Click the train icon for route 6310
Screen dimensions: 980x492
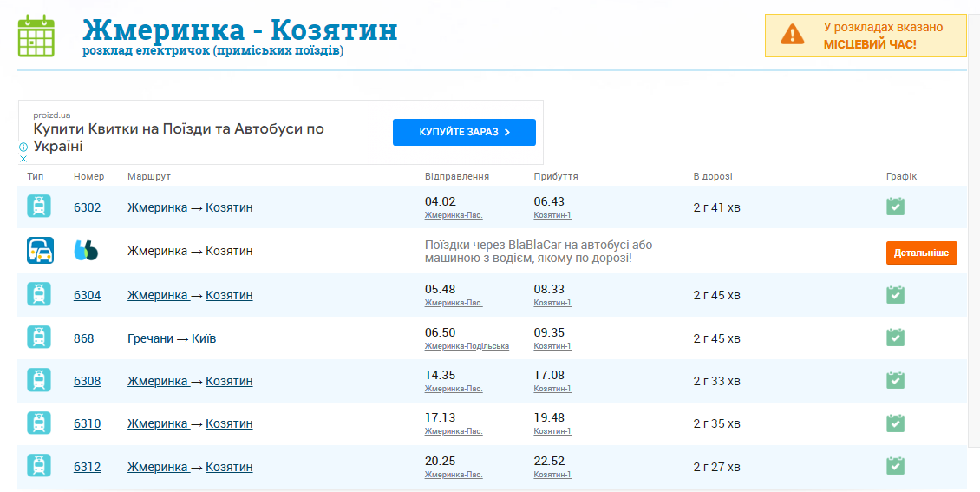click(x=39, y=423)
